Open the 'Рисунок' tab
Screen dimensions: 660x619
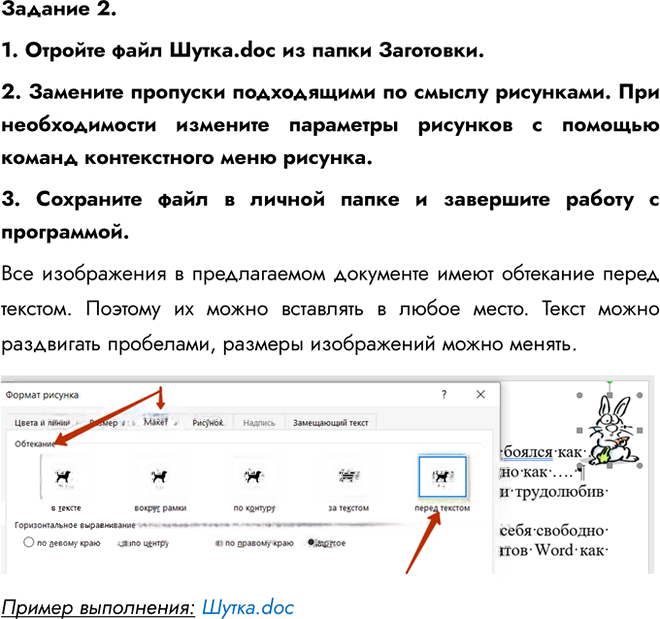click(x=208, y=422)
